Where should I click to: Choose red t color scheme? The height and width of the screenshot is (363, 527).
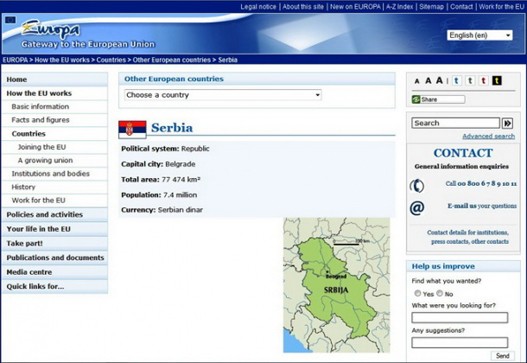coord(483,81)
